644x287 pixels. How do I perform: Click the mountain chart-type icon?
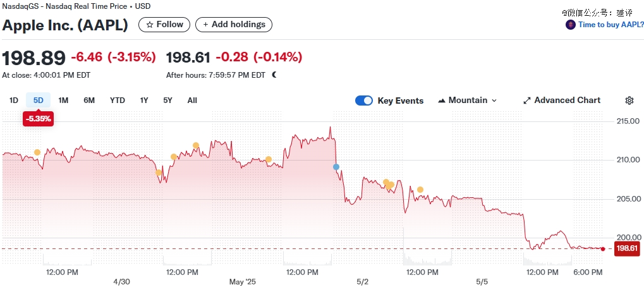442,101
